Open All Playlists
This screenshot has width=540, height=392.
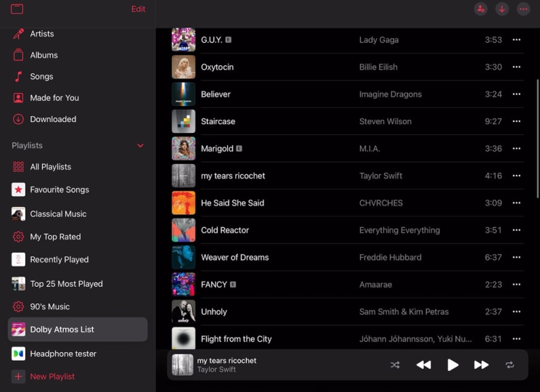(x=78, y=167)
